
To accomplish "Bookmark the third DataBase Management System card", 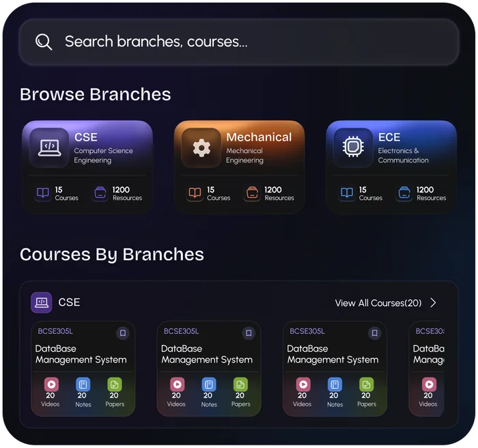I will pyautogui.click(x=375, y=333).
